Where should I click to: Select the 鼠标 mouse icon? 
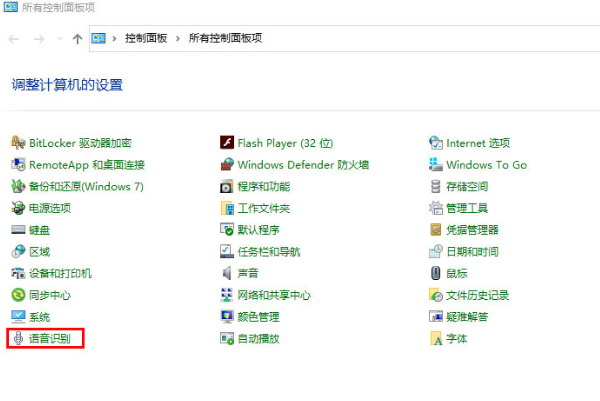[435, 273]
